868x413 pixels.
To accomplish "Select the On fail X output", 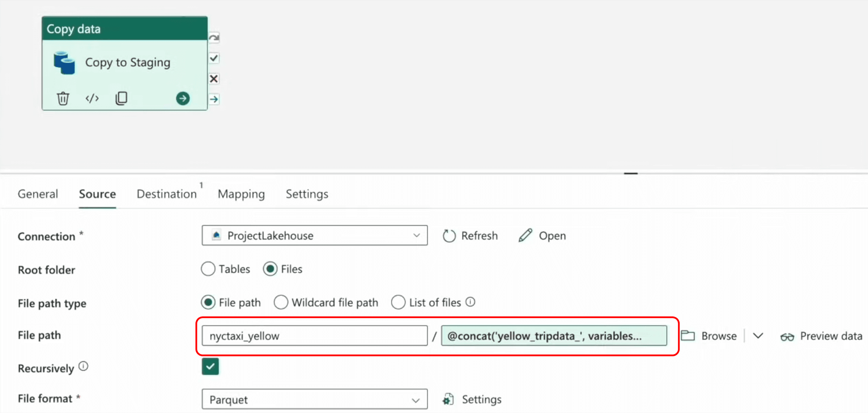I will tap(214, 79).
